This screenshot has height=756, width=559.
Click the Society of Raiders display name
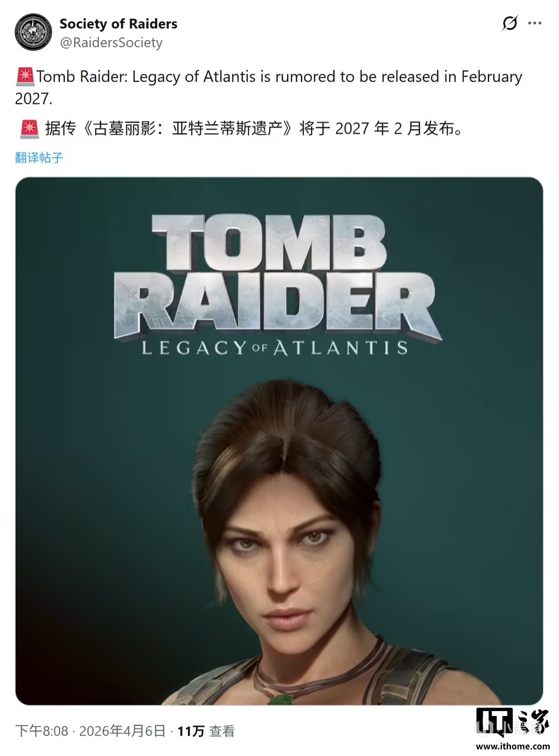pos(118,24)
